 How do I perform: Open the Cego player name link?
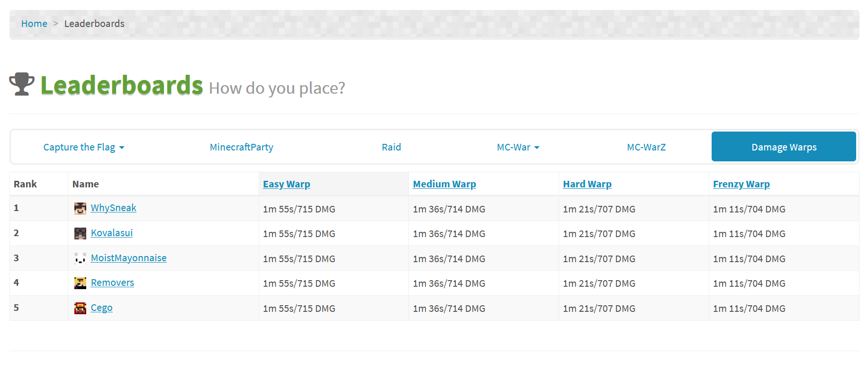click(101, 308)
